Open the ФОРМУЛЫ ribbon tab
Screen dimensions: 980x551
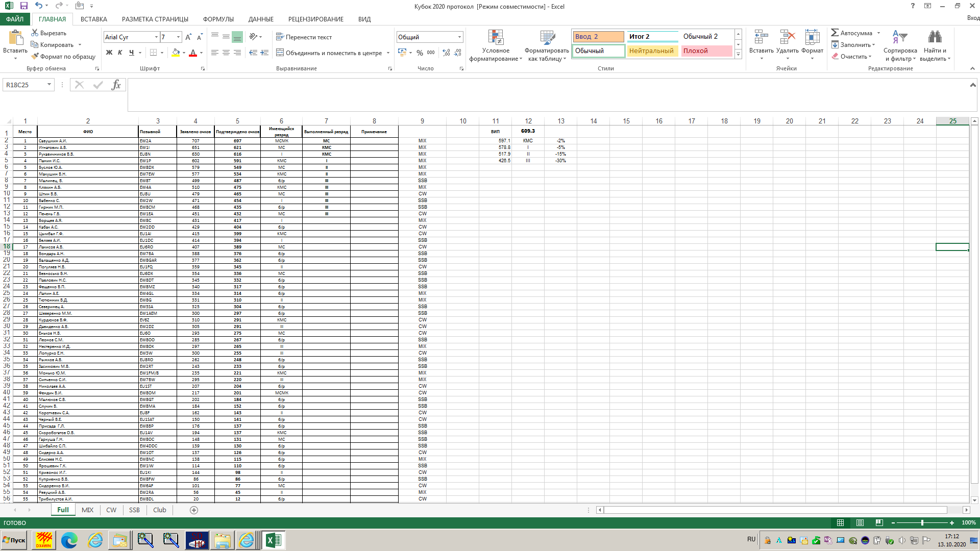point(218,19)
